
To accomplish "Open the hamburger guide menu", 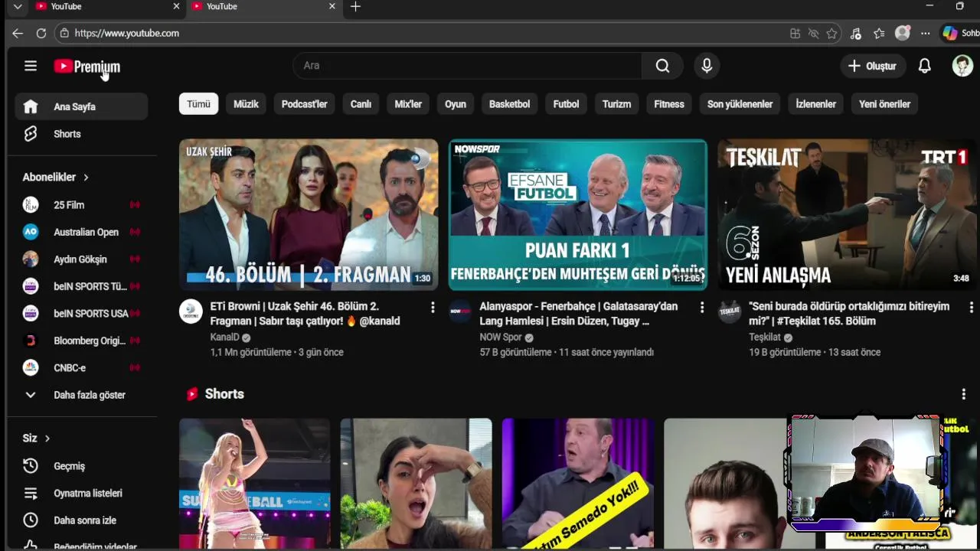I will click(x=31, y=66).
